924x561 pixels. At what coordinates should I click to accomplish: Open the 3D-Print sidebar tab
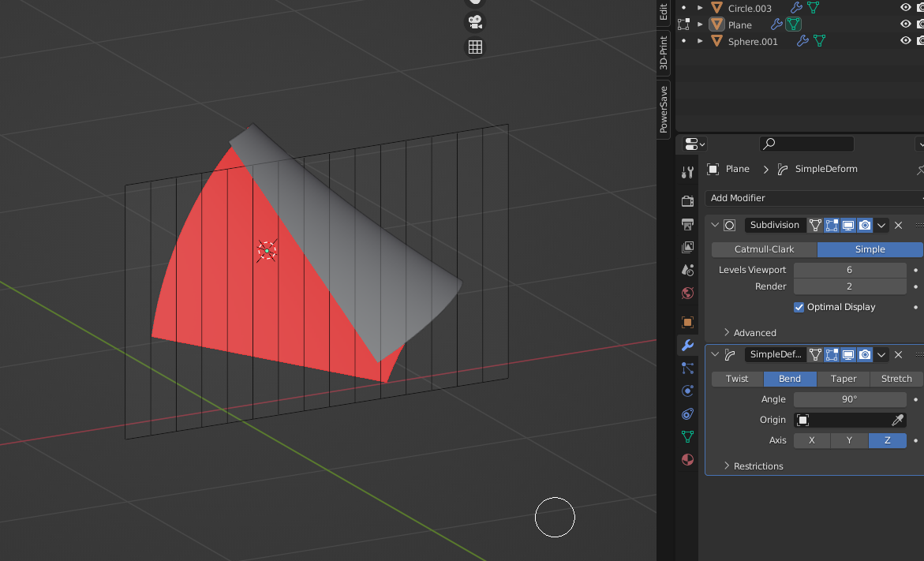[664, 52]
